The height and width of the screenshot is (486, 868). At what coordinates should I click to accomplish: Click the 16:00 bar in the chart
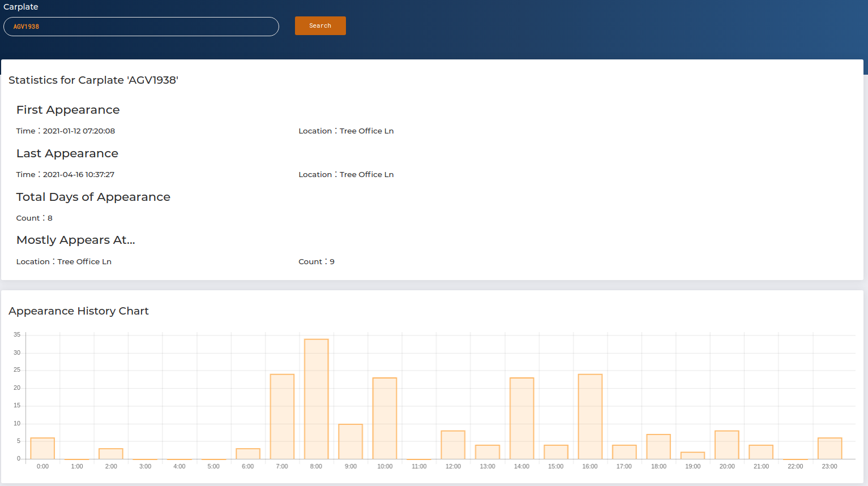pyautogui.click(x=591, y=416)
